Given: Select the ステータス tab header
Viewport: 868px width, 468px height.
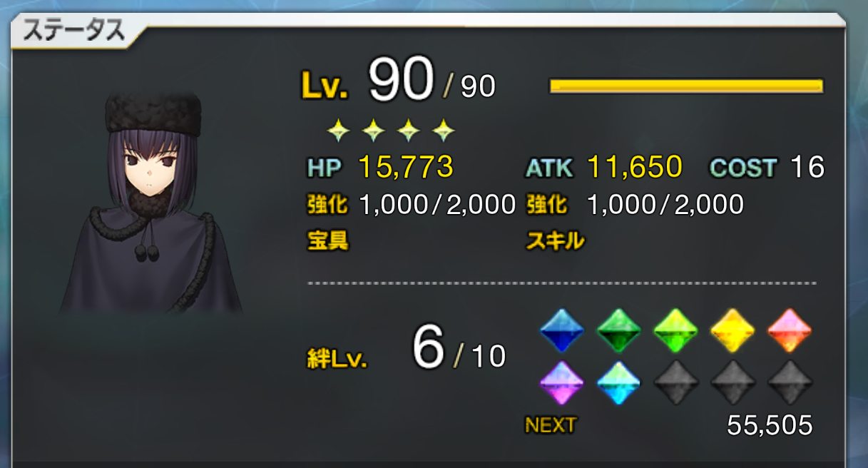Looking at the screenshot, I should (x=74, y=31).
